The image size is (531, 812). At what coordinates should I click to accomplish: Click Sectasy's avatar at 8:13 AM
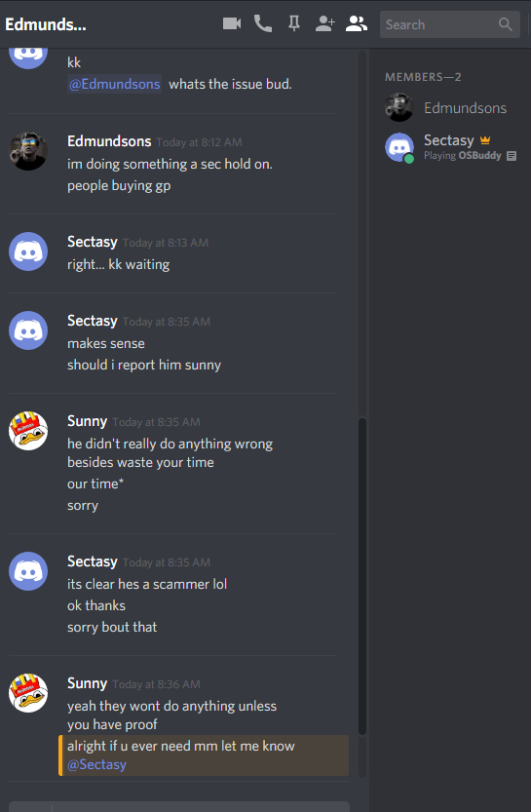[x=28, y=251]
